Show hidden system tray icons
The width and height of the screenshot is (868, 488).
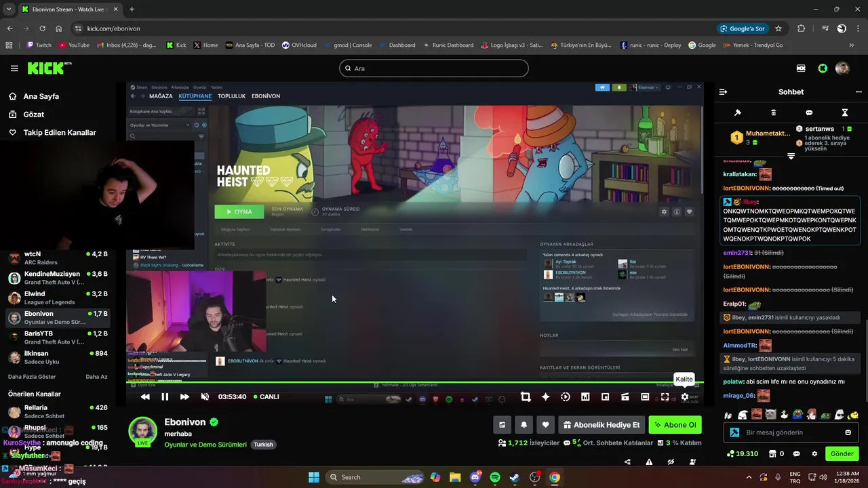coord(749,477)
